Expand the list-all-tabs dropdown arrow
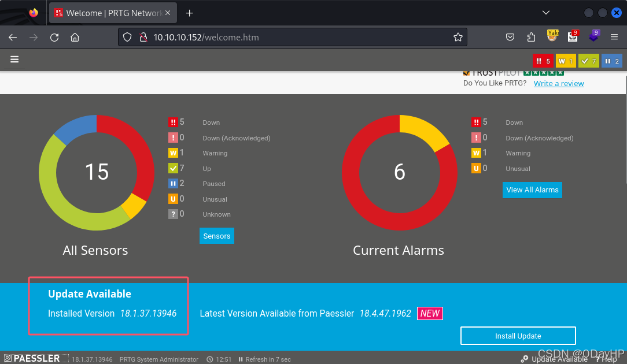Image resolution: width=627 pixels, height=364 pixels. coord(546,13)
